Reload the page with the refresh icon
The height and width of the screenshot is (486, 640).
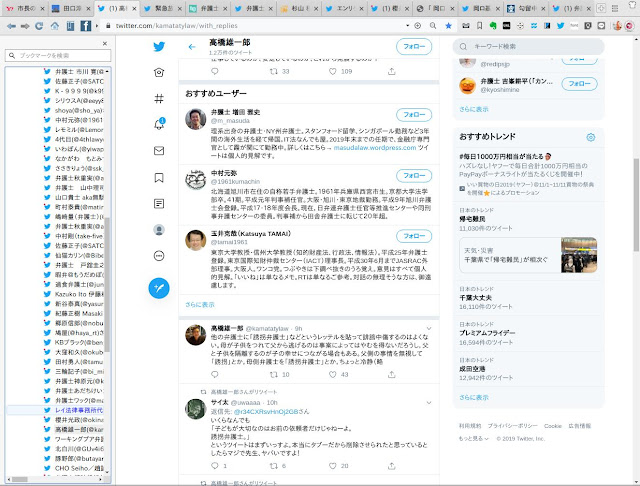(39, 26)
